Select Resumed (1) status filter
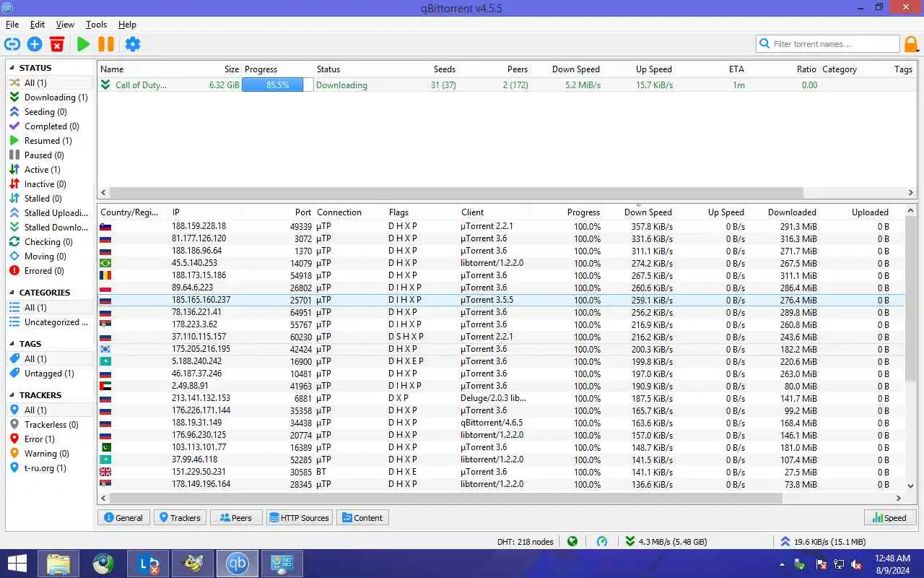This screenshot has width=924, height=578. pyautogui.click(x=50, y=141)
